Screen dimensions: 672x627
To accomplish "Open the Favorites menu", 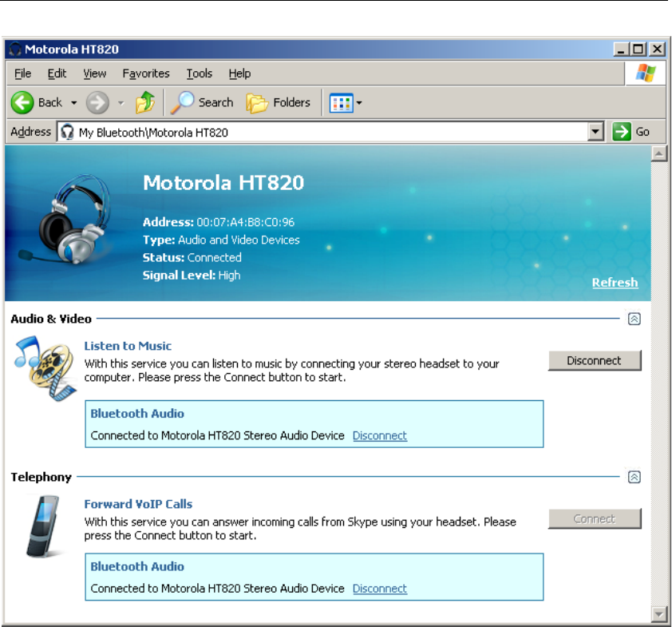I will tap(146, 73).
